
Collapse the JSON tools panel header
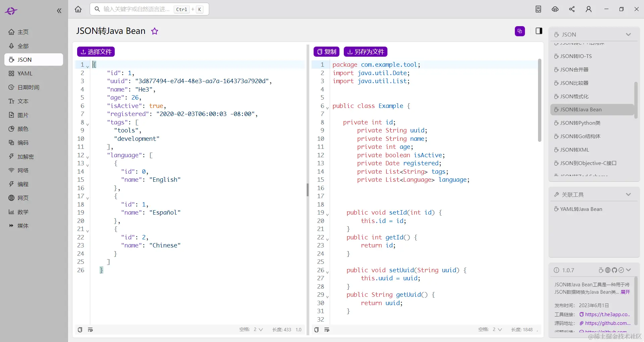pos(628,35)
